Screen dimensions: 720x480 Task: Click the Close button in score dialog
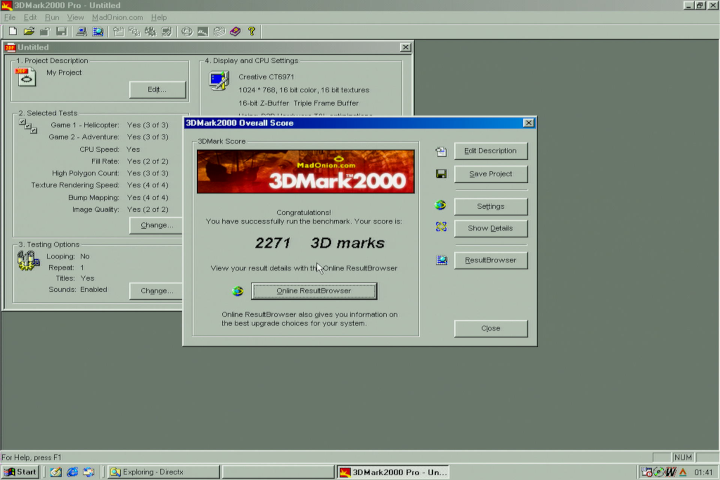coord(490,328)
